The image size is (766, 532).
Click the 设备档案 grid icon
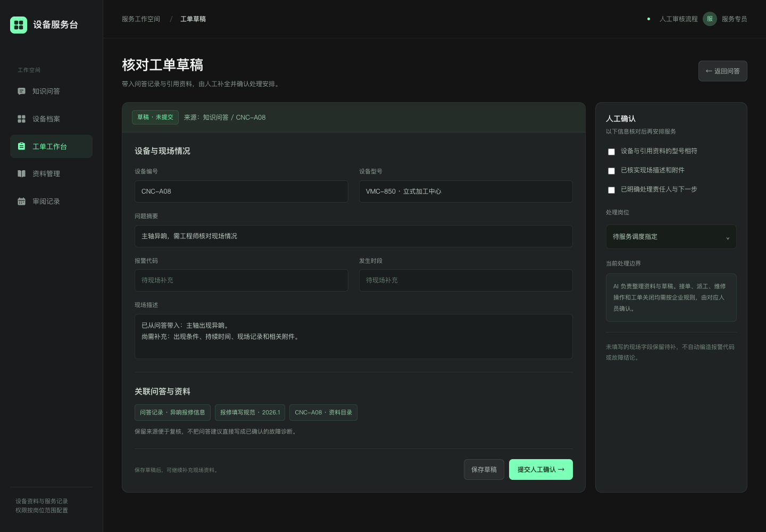point(21,119)
